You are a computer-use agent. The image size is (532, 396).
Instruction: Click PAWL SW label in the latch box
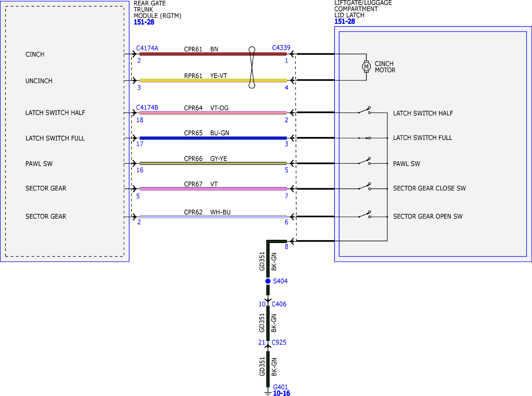pyautogui.click(x=407, y=164)
